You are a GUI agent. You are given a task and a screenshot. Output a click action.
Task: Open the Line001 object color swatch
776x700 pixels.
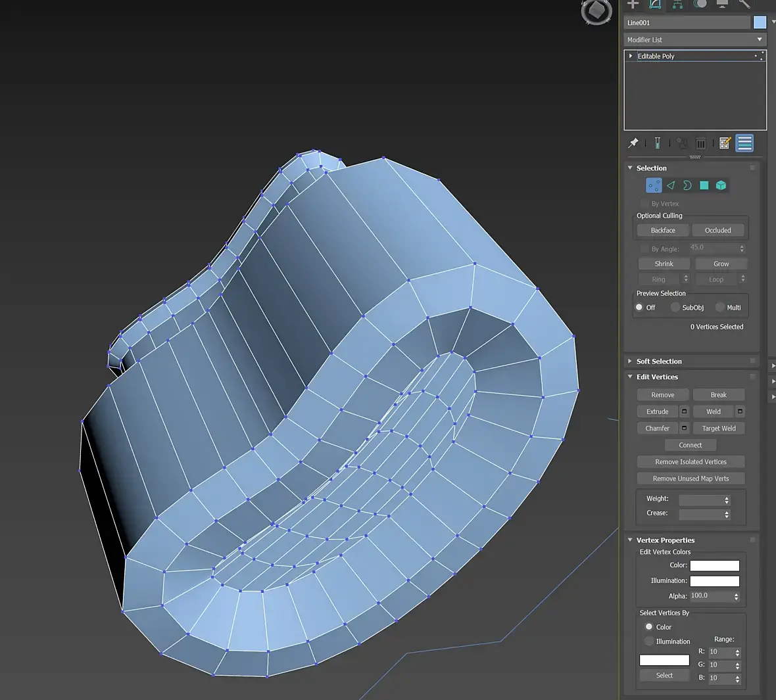click(760, 22)
